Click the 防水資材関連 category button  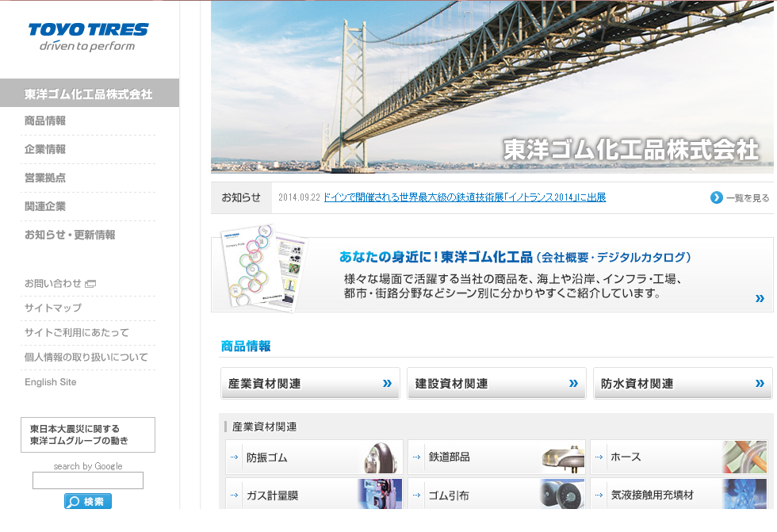[x=683, y=384]
